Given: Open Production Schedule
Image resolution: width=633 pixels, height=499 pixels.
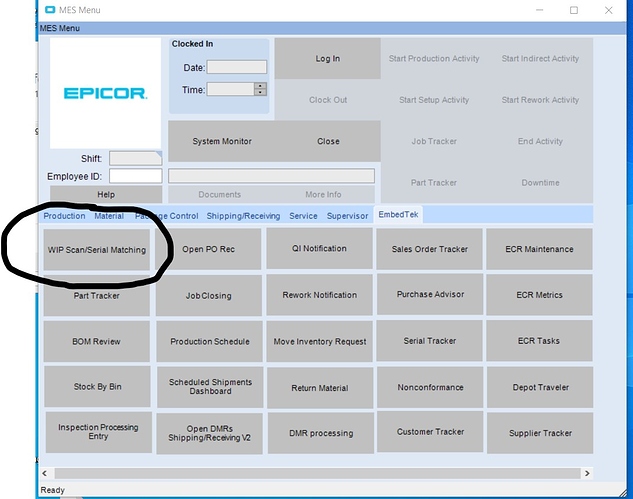Looking at the screenshot, I should (210, 342).
